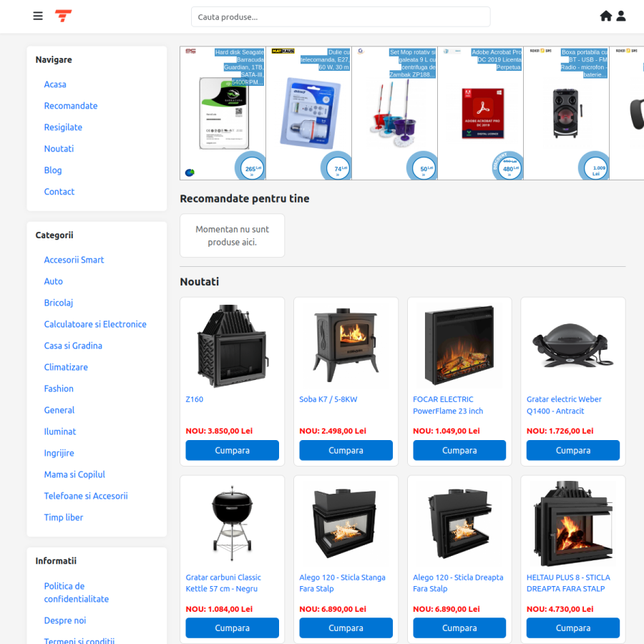Browse Telefoane si Accesorii category
This screenshot has height=644, width=644.
(x=86, y=496)
